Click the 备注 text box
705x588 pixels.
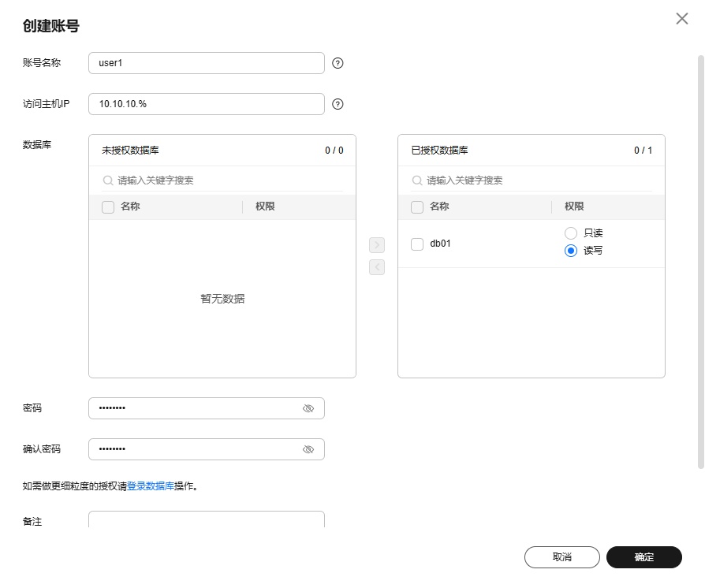coord(206,520)
